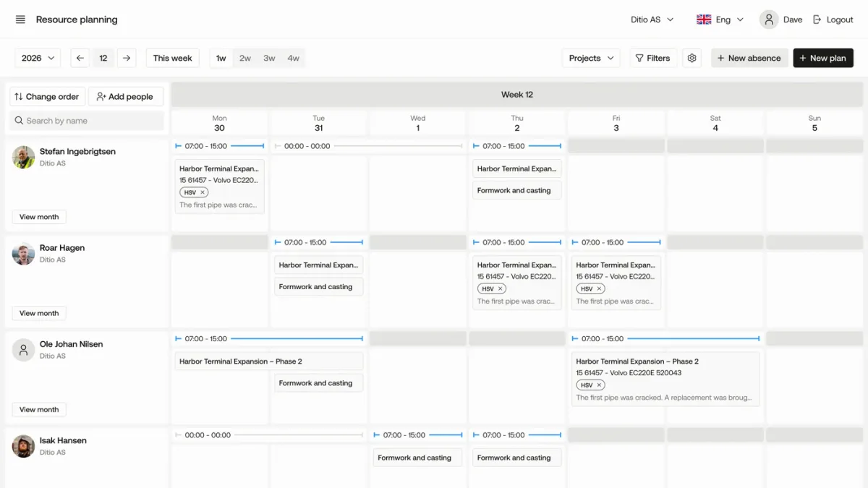The width and height of the screenshot is (868, 488).
Task: Click Ole Johan Nilsen's placeholder avatar
Action: [x=24, y=349]
